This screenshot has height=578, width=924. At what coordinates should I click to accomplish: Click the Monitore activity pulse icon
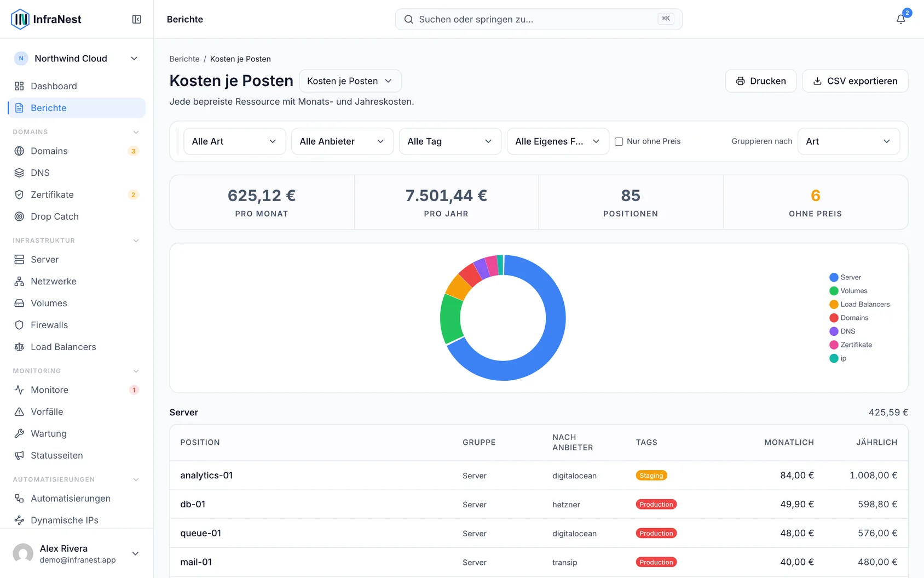[x=19, y=390]
